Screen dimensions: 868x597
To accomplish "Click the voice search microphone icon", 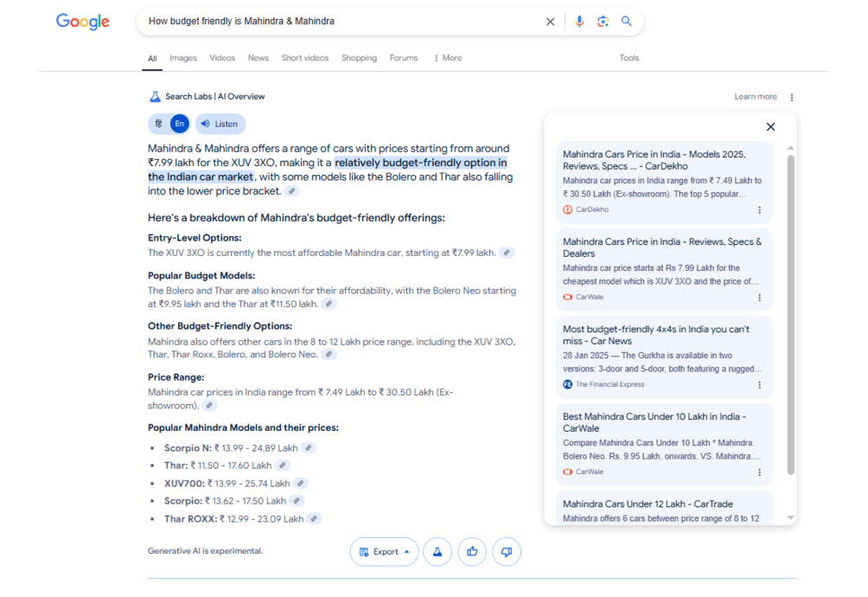I will click(579, 22).
